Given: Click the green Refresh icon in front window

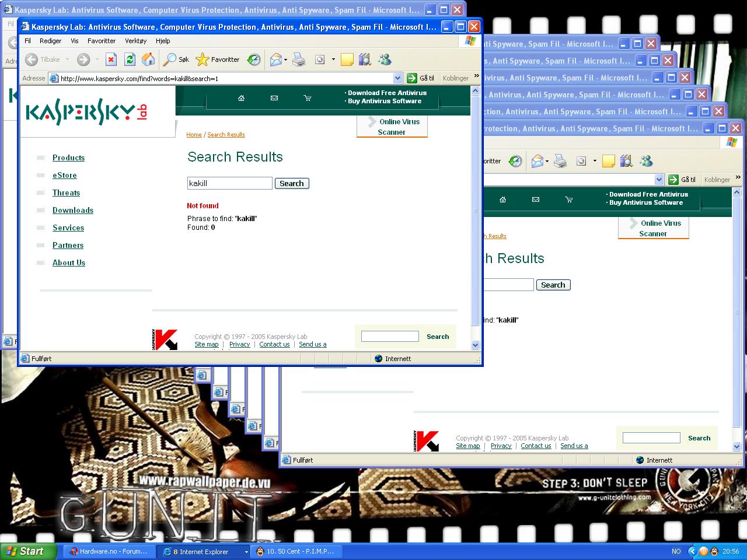Looking at the screenshot, I should 130,60.
